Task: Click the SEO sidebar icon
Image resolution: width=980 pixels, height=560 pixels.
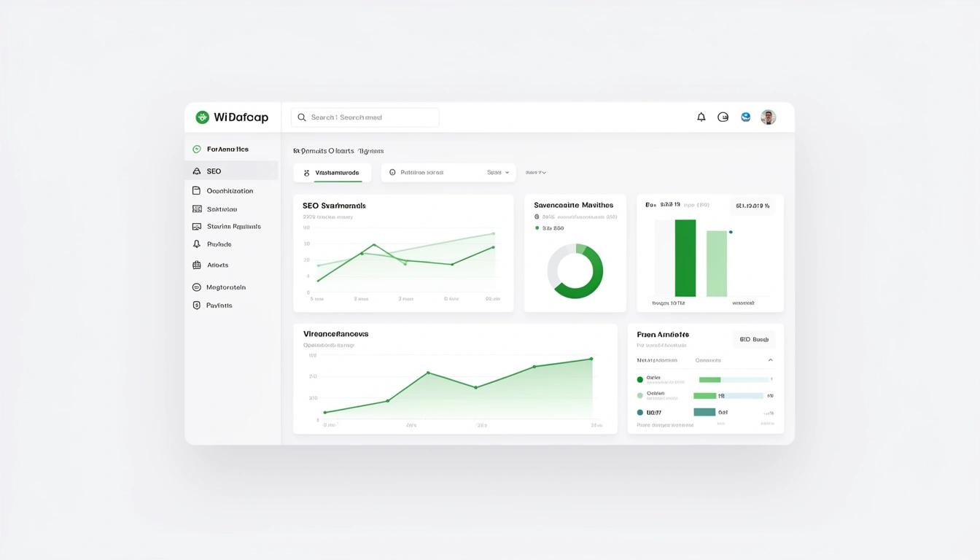Action: pos(196,171)
